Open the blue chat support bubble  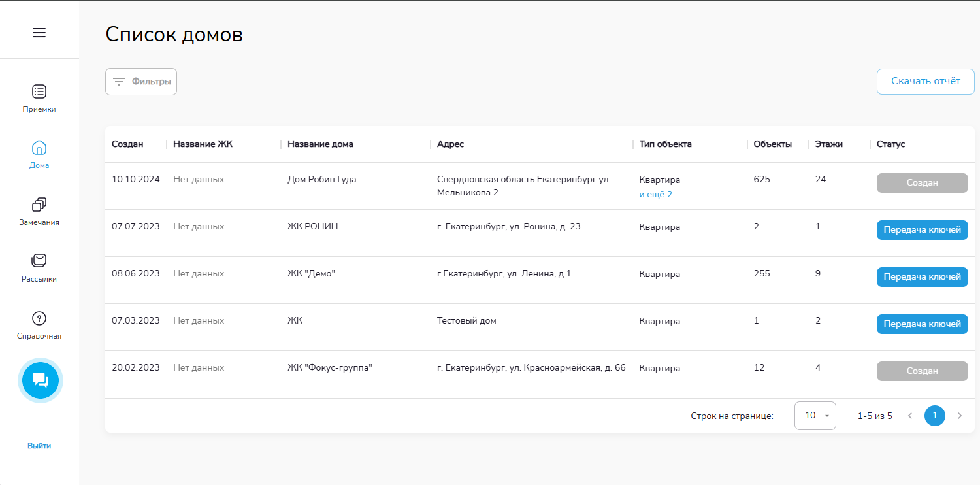click(41, 380)
